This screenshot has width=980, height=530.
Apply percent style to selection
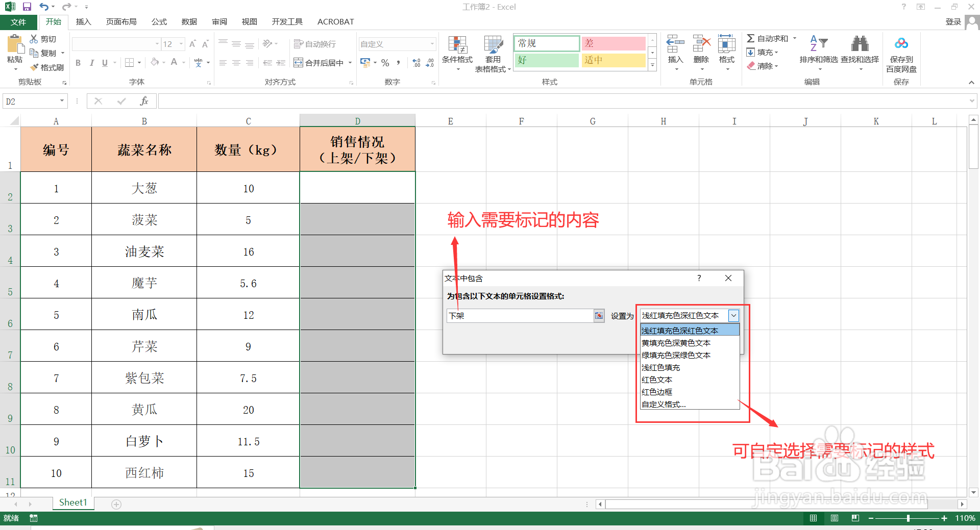coord(385,63)
